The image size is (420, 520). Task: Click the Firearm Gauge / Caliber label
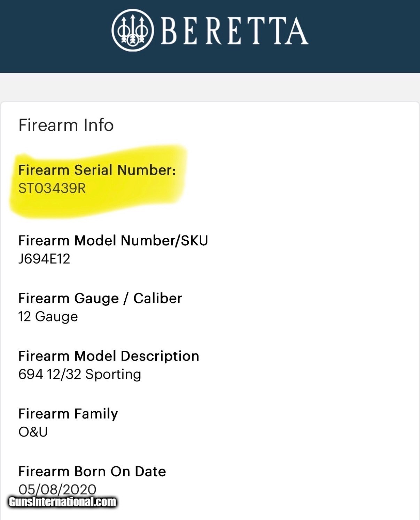coord(100,298)
